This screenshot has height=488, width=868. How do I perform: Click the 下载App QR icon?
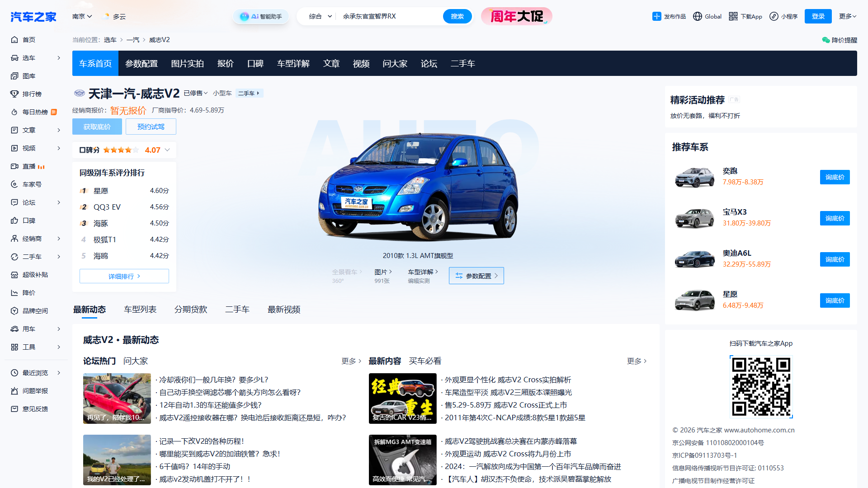733,16
